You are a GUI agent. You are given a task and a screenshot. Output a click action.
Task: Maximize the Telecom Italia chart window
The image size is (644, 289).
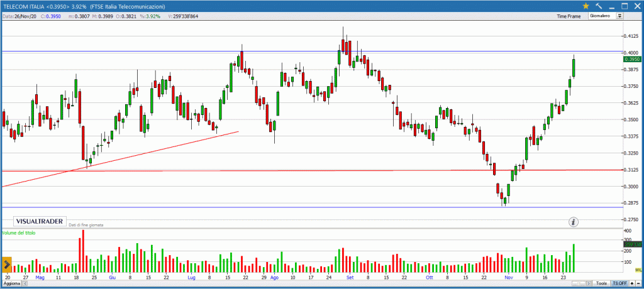[625, 6]
